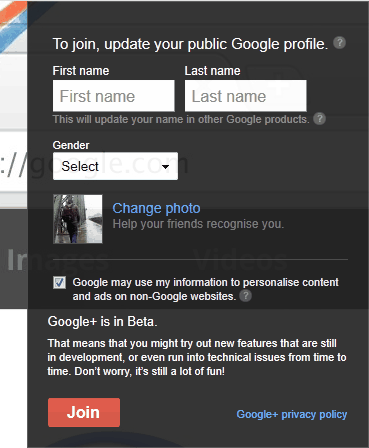Focus the Last name input field

point(246,96)
